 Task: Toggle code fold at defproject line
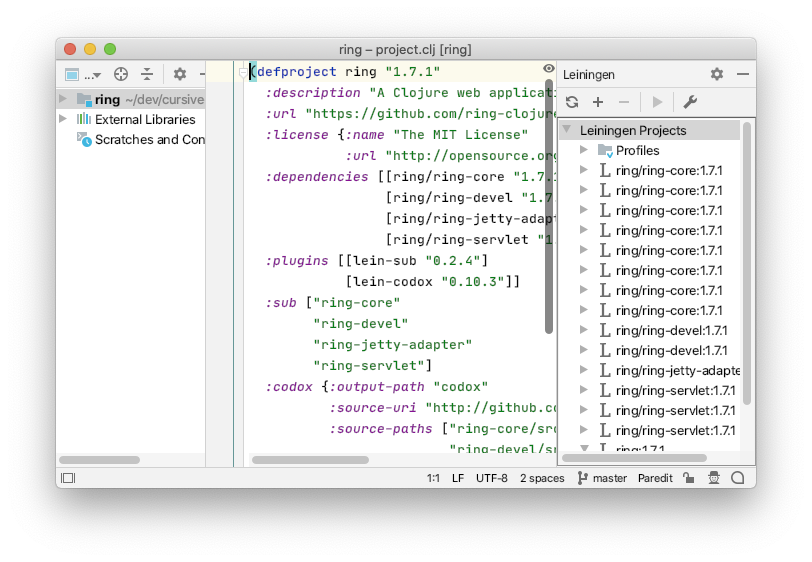click(243, 73)
